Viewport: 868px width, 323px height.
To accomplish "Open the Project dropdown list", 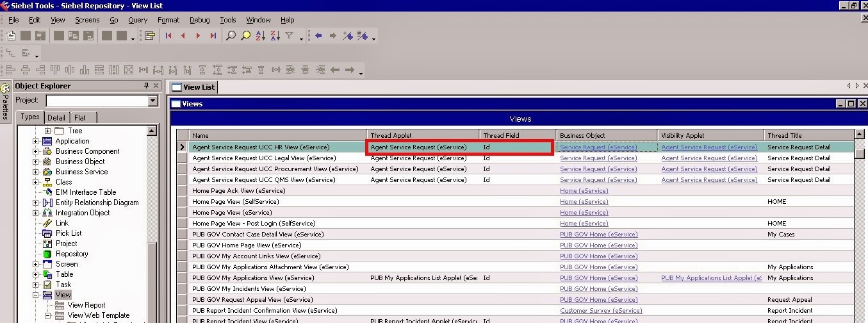I will (x=152, y=101).
